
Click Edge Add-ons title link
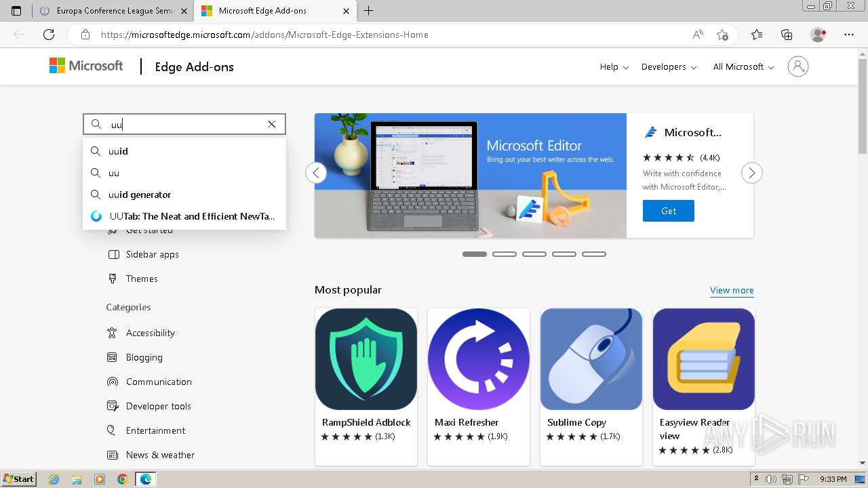(x=195, y=66)
